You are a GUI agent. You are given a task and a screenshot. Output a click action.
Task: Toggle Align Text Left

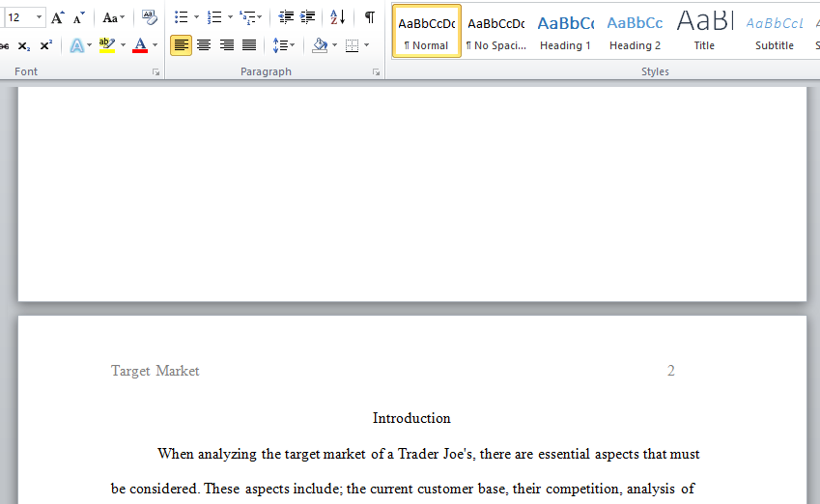coord(181,45)
